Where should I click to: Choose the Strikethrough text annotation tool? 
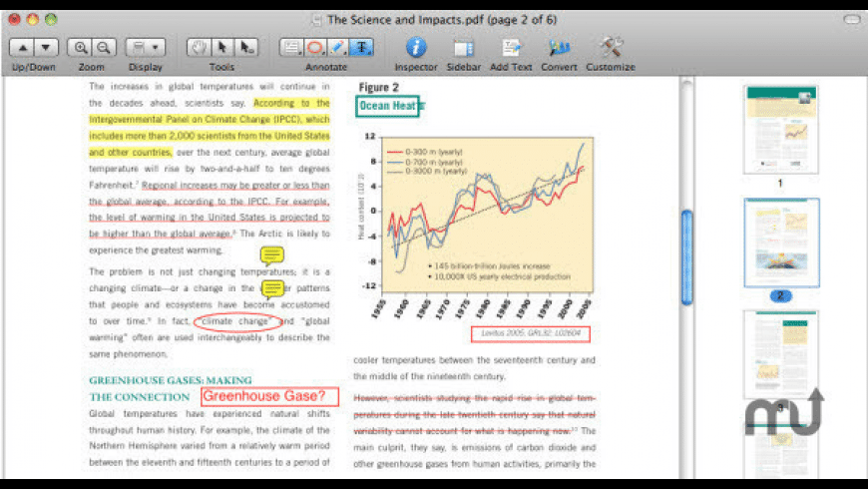pyautogui.click(x=362, y=48)
